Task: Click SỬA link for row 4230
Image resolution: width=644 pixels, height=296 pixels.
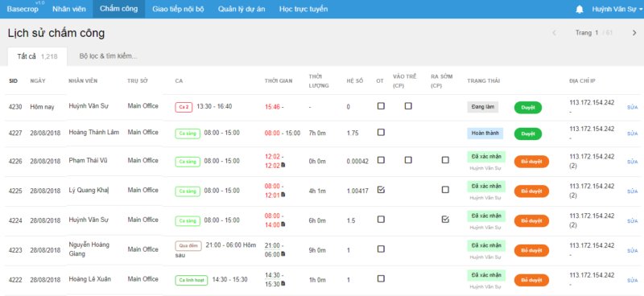Action: tap(633, 108)
